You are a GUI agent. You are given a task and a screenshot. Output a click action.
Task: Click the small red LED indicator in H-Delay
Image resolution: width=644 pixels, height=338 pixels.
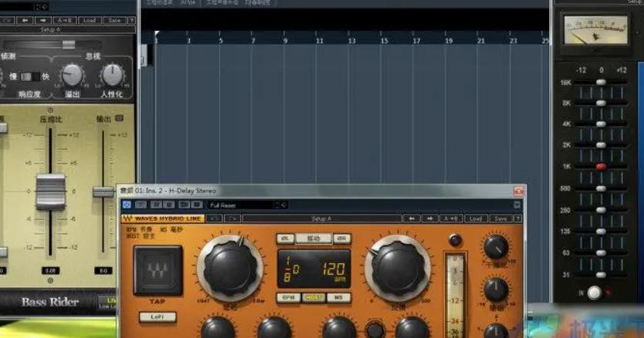point(455,240)
